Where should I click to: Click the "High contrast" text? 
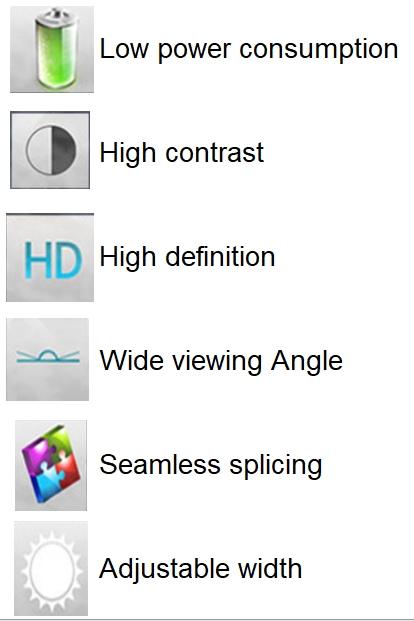click(181, 153)
